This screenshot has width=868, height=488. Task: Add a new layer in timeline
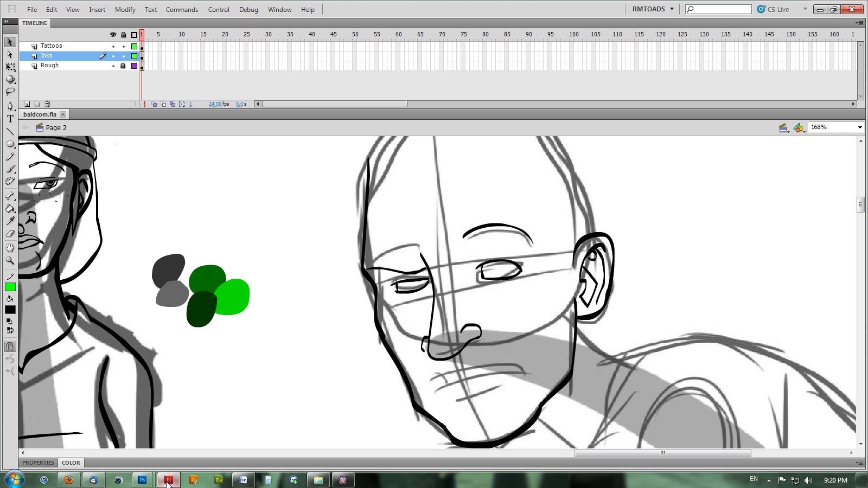(27, 104)
